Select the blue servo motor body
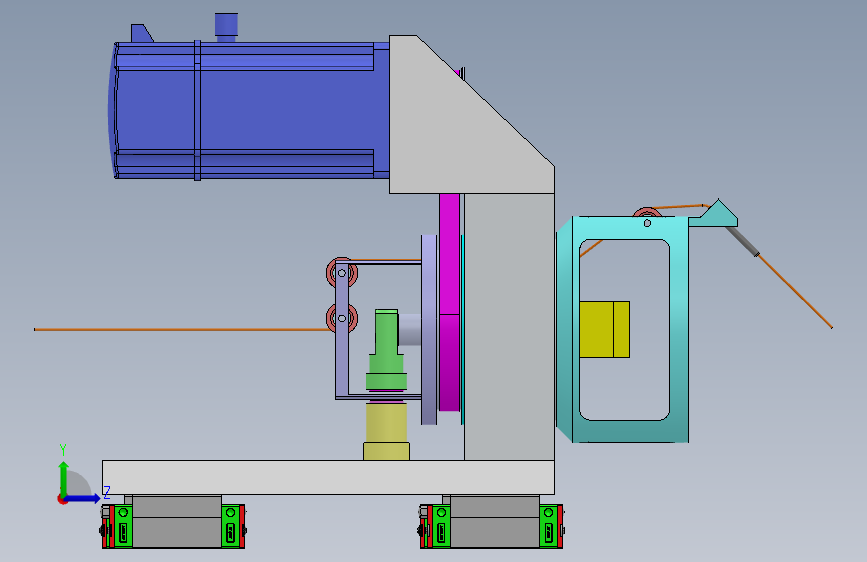 [249, 111]
